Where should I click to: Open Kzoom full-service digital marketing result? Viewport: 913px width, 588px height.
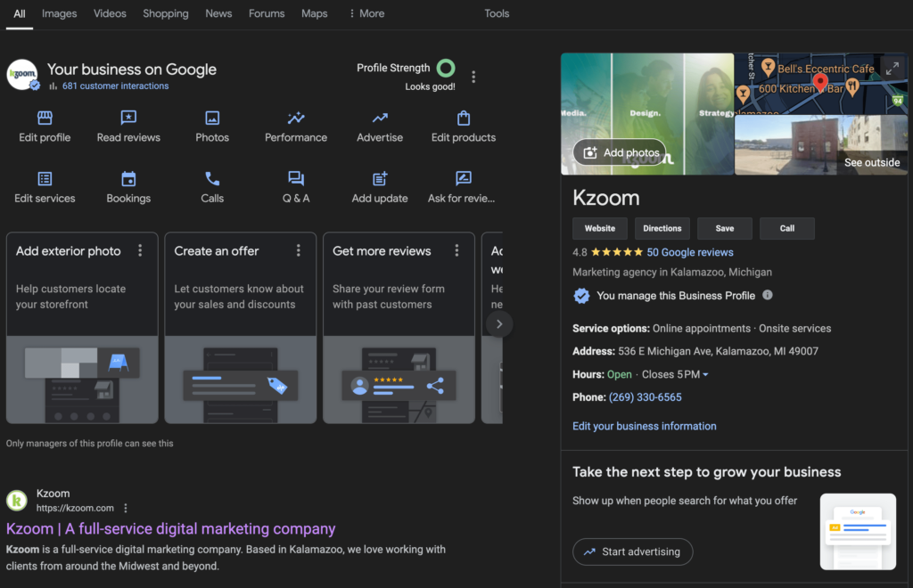pyautogui.click(x=170, y=528)
